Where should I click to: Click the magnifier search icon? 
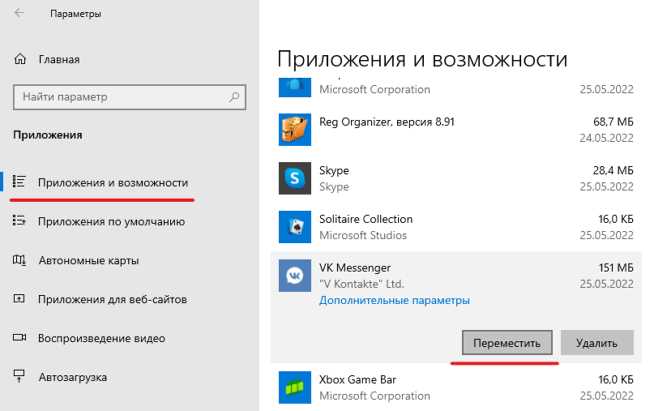[234, 97]
